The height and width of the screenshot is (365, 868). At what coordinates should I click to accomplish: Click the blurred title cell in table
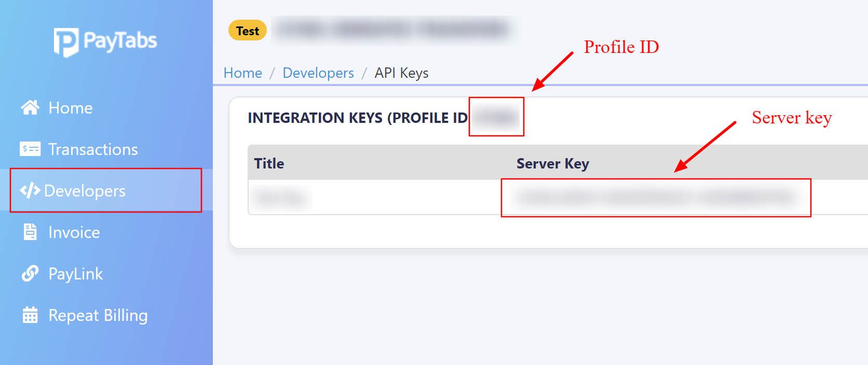pyautogui.click(x=280, y=198)
